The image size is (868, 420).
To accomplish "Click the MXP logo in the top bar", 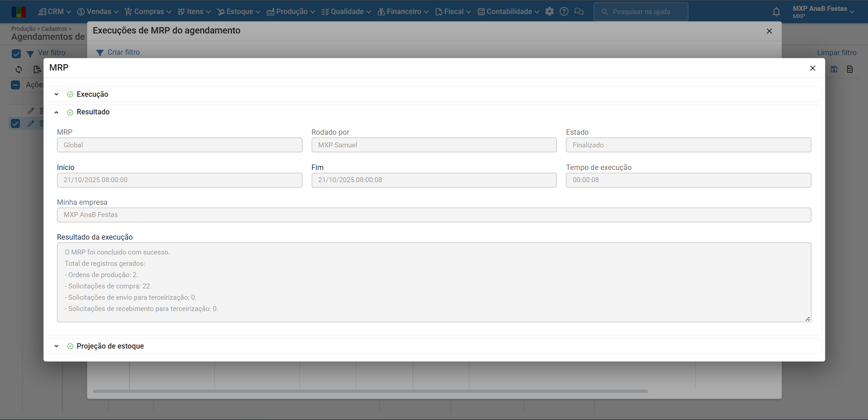I will (x=19, y=12).
